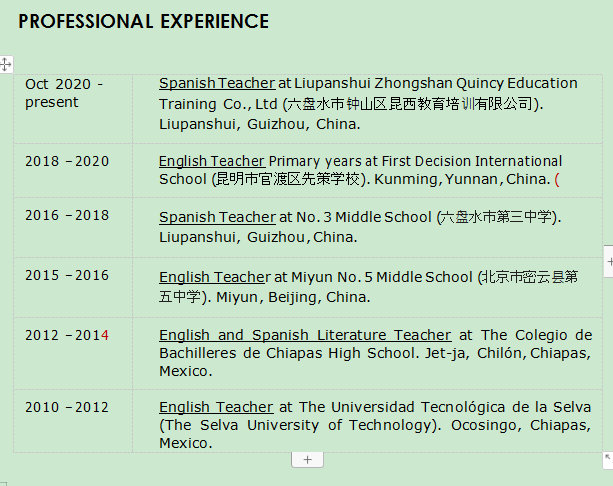Click the 2010 – 2012 date cell
Screen dimensions: 613x486
(67, 407)
